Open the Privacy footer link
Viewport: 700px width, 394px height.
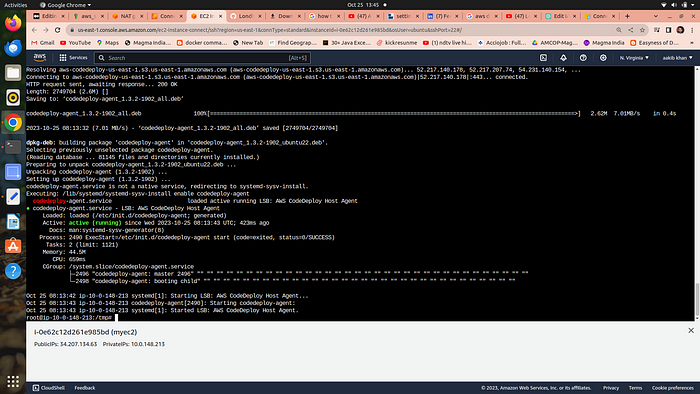tap(611, 388)
